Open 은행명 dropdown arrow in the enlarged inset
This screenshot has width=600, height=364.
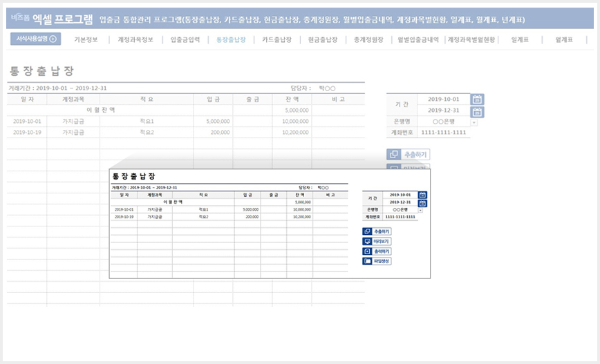tap(420, 210)
